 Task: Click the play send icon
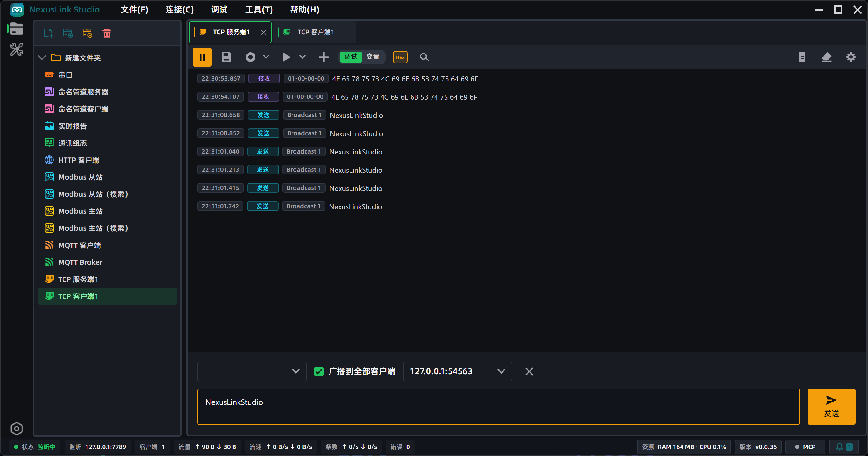[286, 57]
